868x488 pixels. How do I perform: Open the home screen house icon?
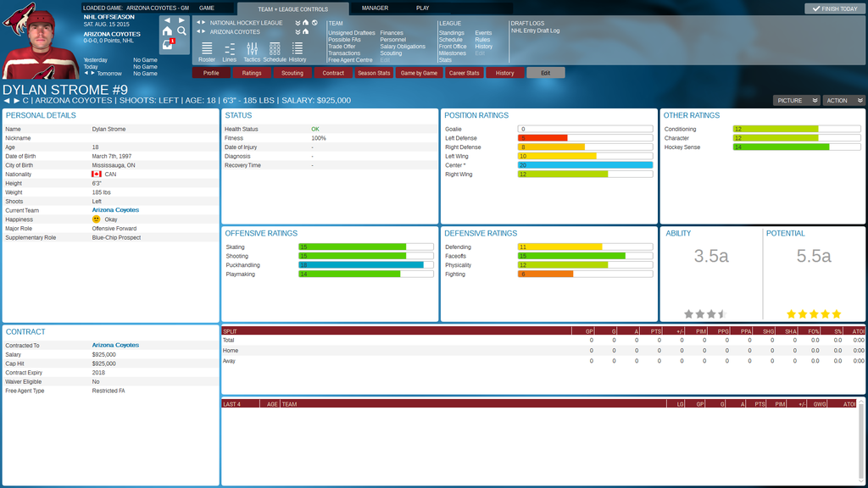167,31
